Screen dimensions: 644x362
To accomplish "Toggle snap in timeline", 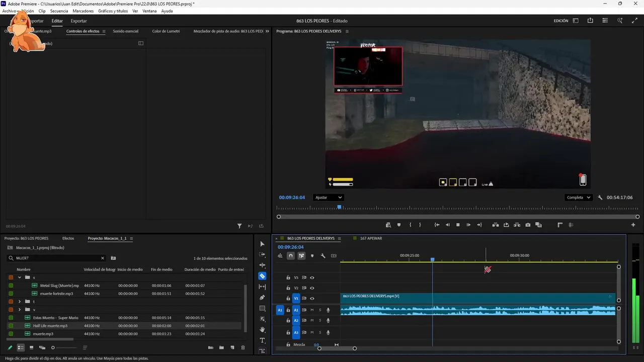I will [x=291, y=256].
